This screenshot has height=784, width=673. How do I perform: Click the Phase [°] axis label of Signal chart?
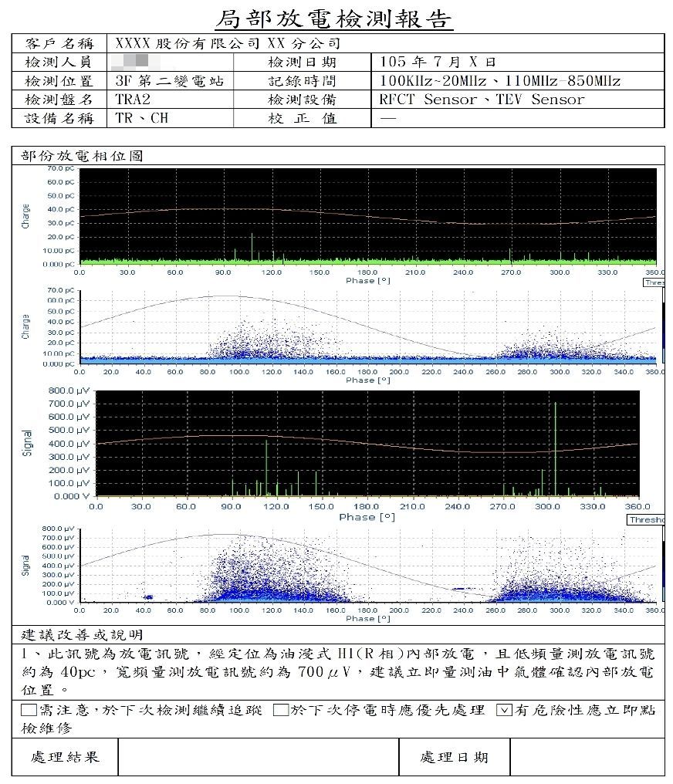coord(367,517)
